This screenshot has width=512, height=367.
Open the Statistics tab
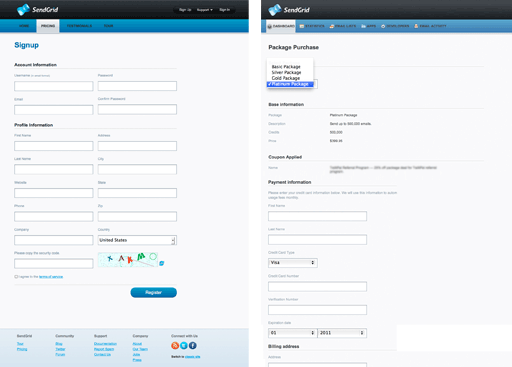(312, 26)
